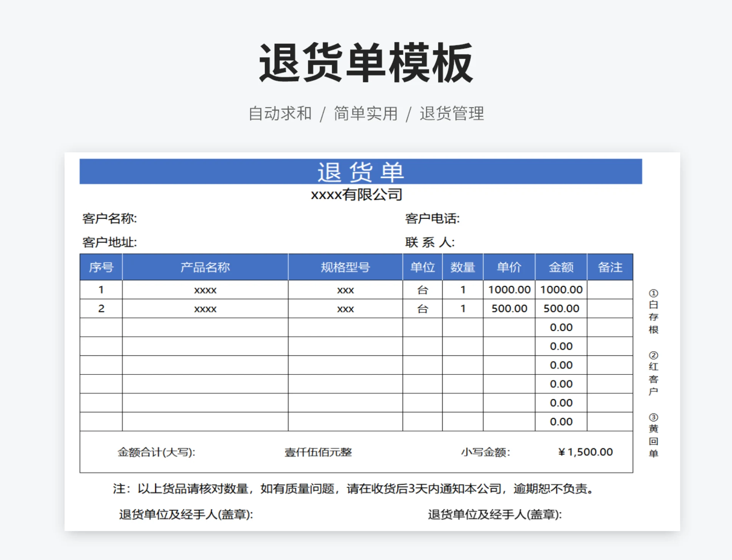Screen dimensions: 732x560
Task: Click the 客户电话 field label
Action: coord(432,218)
